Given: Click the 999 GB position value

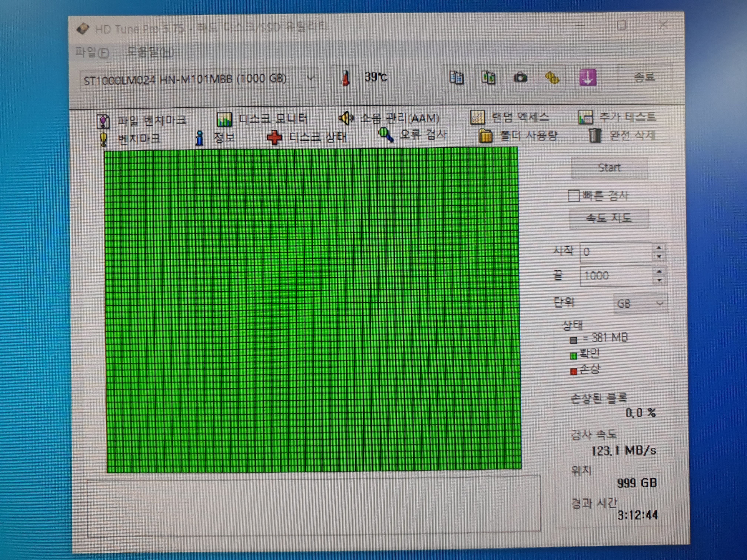Looking at the screenshot, I should point(637,483).
